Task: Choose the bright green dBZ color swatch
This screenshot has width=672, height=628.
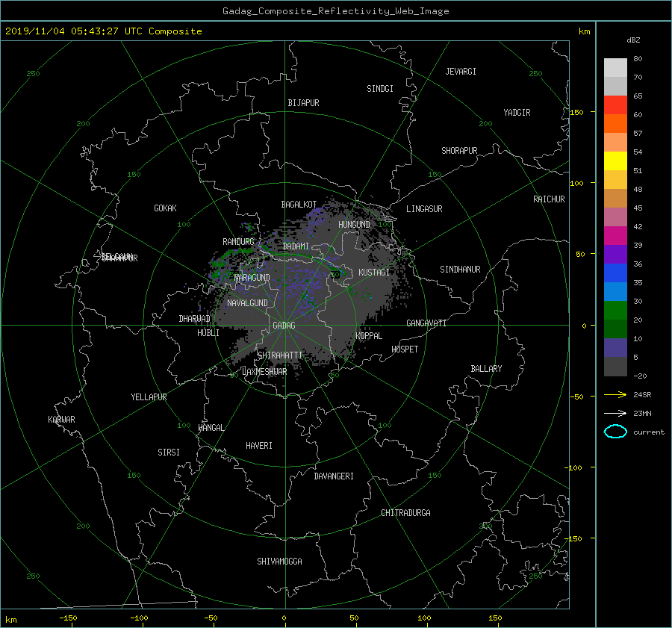Action: point(615,311)
